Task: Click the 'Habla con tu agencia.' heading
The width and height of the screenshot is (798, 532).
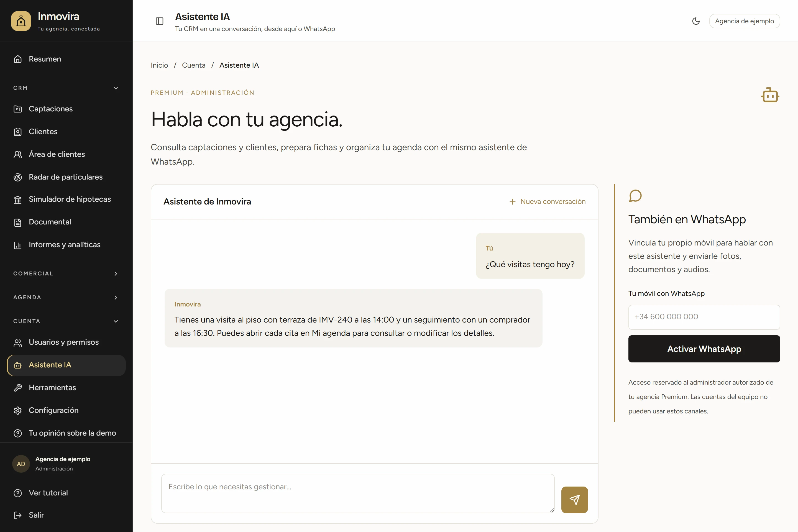Action: coord(247,119)
